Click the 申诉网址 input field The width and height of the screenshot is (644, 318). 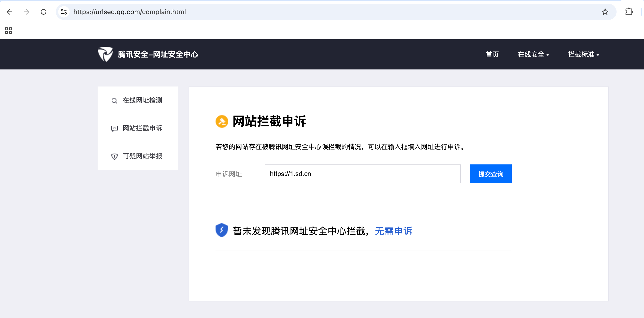pyautogui.click(x=362, y=174)
